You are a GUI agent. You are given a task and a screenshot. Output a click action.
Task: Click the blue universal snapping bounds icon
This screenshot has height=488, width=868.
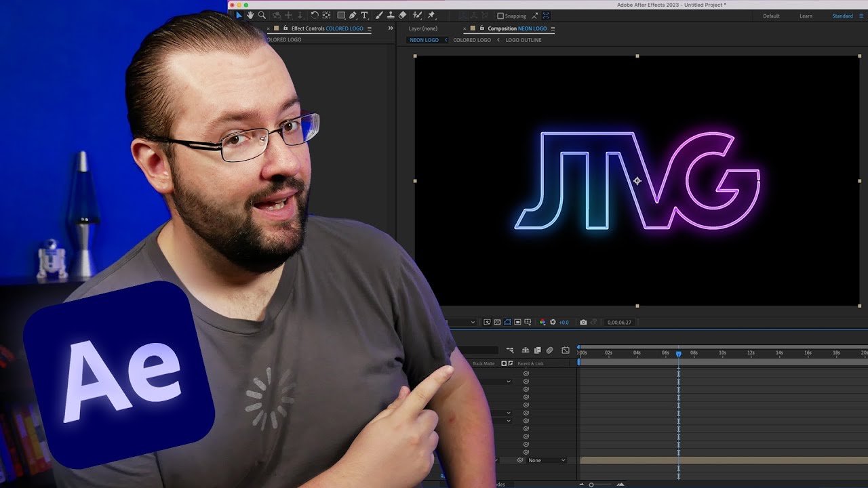coord(546,16)
